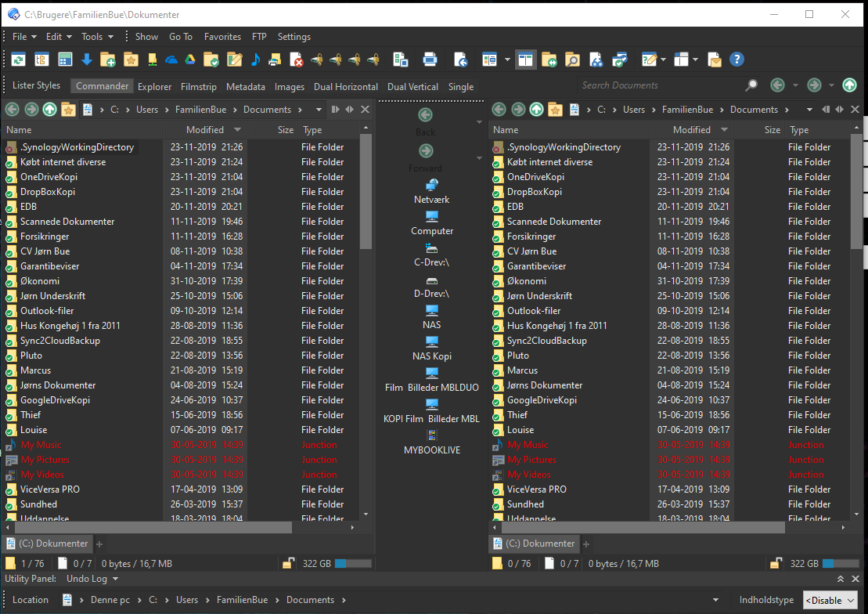Toggle the lock icon in right status bar
868x614 pixels.
pos(776,564)
